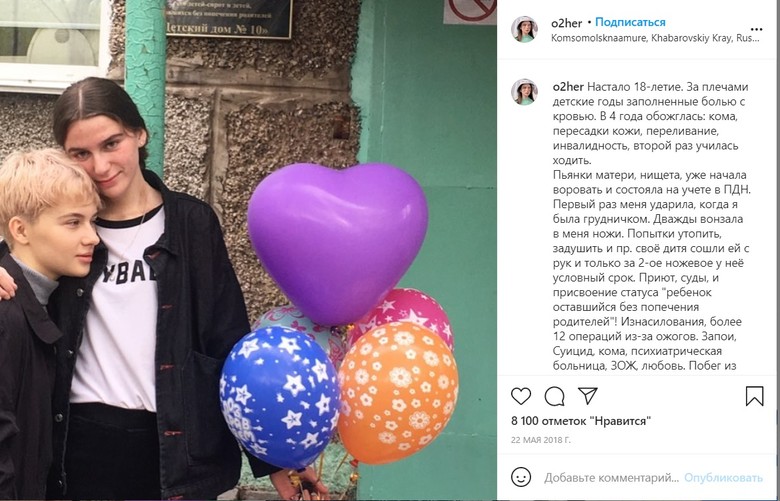Image resolution: width=780 pixels, height=501 pixels.
Task: Focus the Добавьте комментарий input field
Action: (x=611, y=478)
